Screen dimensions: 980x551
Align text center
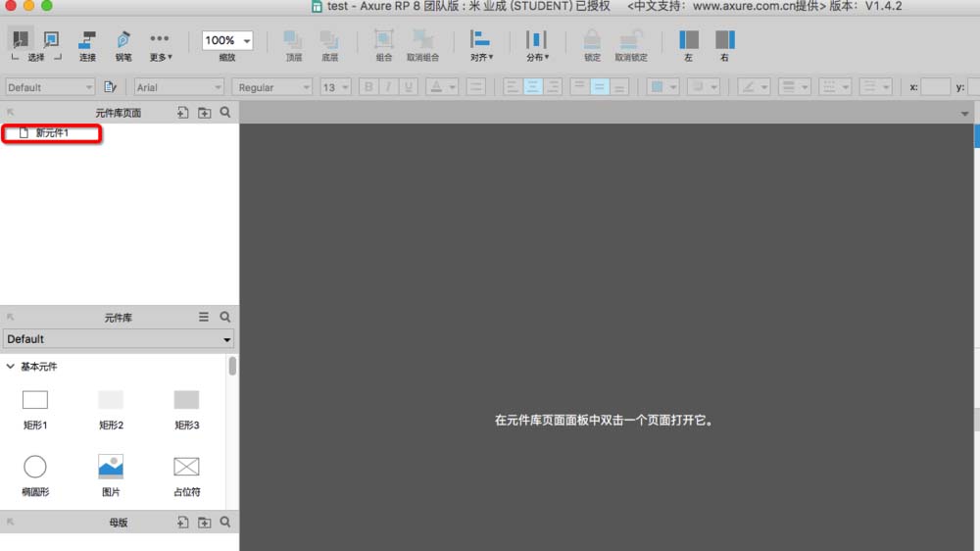(x=532, y=87)
